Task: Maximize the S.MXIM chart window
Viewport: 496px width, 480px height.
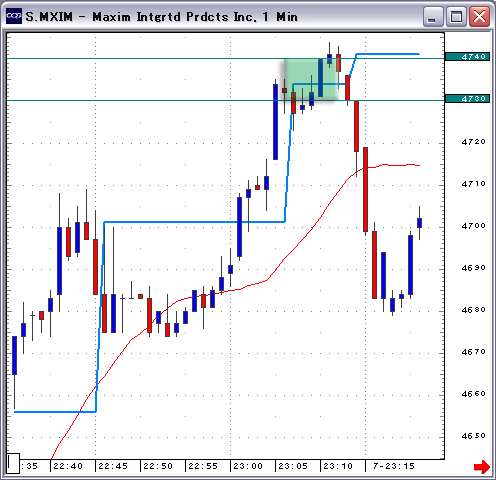Action: tap(456, 16)
